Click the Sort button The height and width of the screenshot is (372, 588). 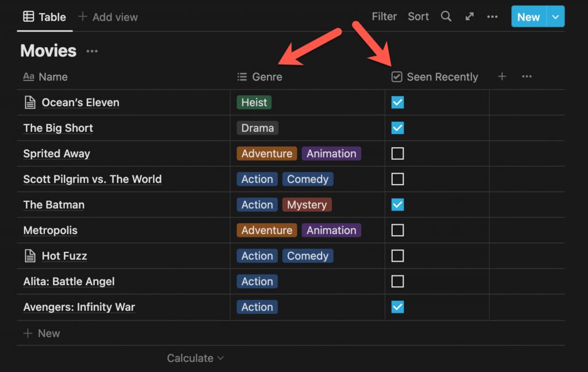click(x=418, y=17)
